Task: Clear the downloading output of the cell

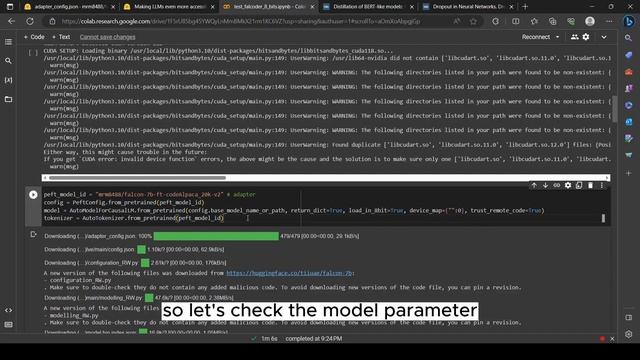Action: click(33, 235)
